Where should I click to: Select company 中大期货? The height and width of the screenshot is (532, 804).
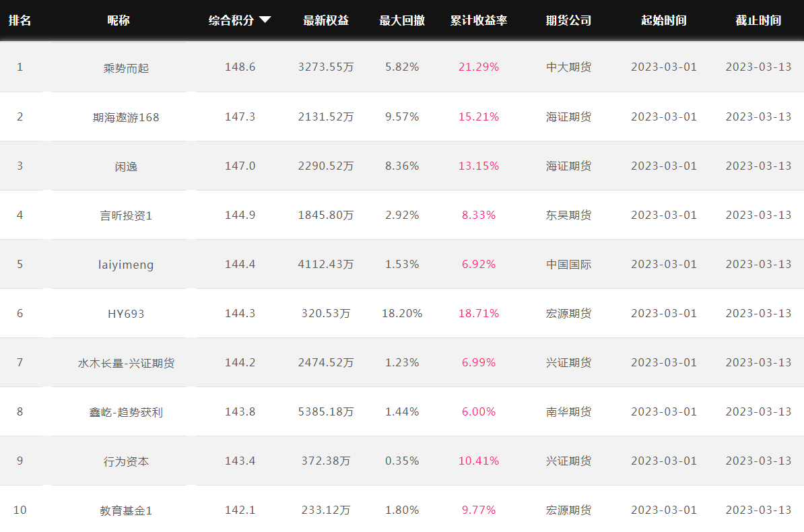(568, 67)
